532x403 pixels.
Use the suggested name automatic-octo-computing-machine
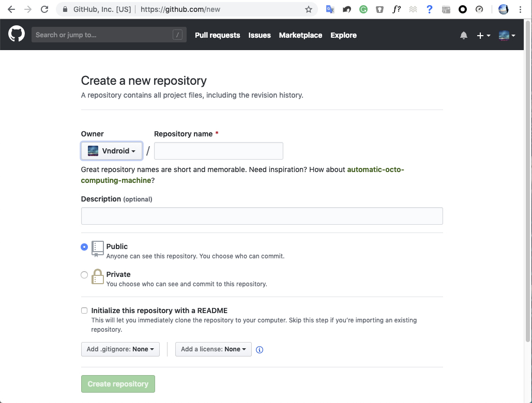tap(375, 169)
